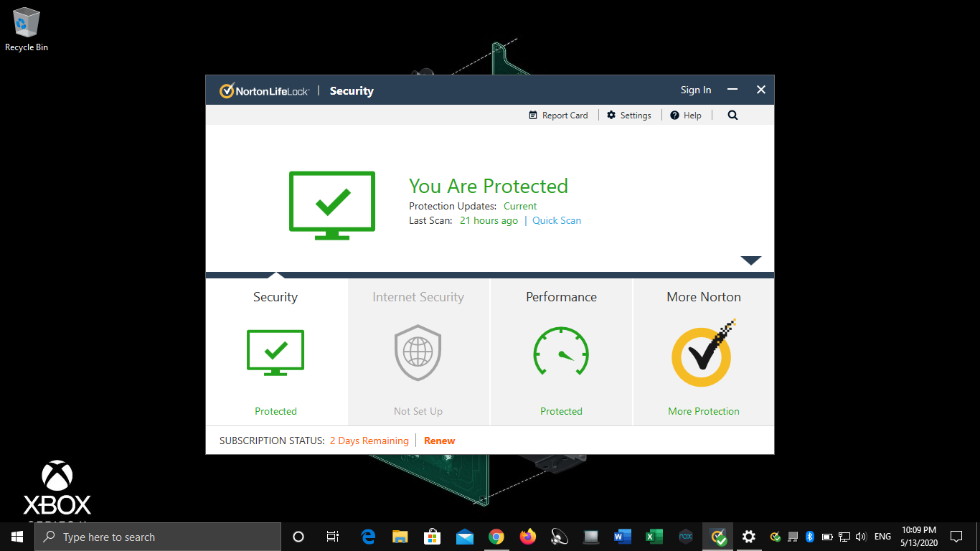Open the laptop icon app on taskbar
The height and width of the screenshot is (551, 980).
591,537
